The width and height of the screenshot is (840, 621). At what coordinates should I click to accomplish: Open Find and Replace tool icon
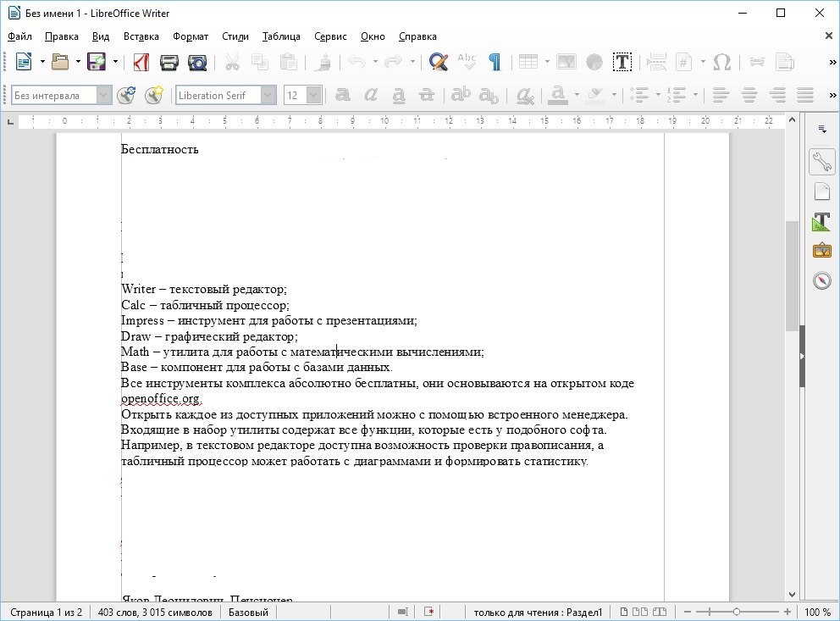[438, 62]
